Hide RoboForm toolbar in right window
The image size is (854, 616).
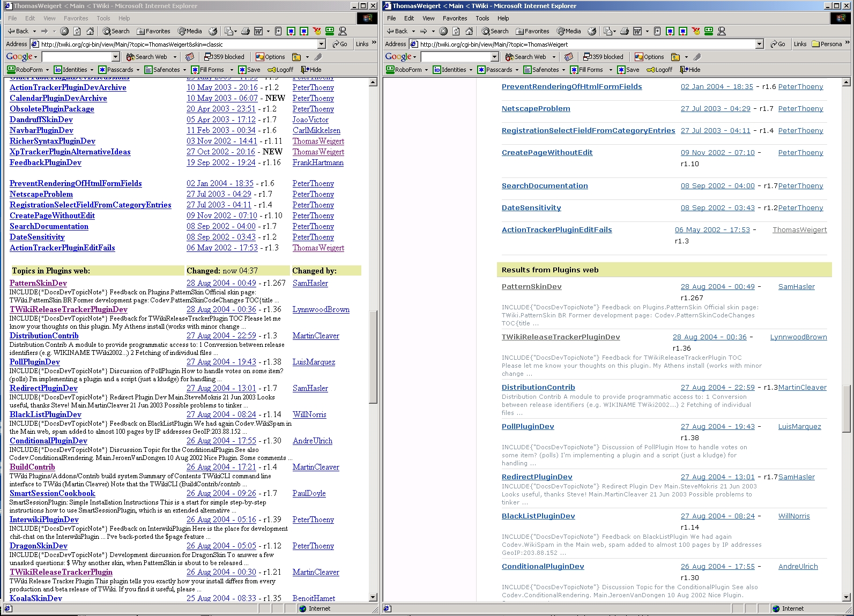(690, 70)
